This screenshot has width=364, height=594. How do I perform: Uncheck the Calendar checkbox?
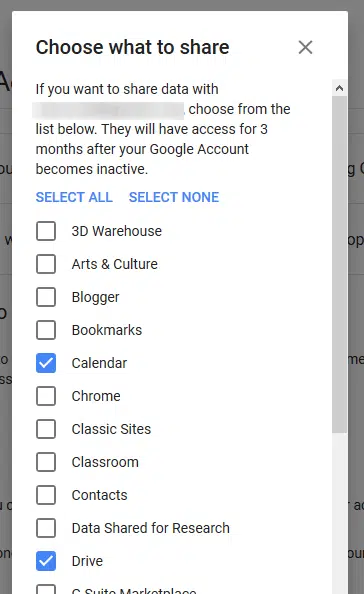click(x=46, y=363)
